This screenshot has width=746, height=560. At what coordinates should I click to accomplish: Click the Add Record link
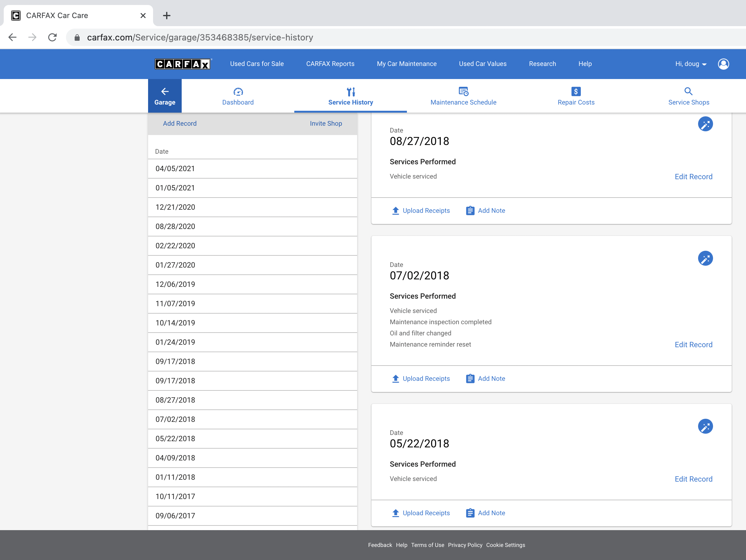180,124
